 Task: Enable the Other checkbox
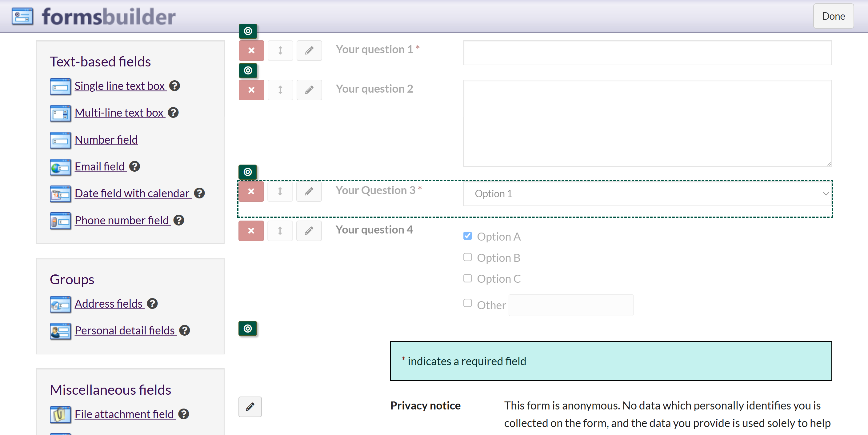pos(467,303)
